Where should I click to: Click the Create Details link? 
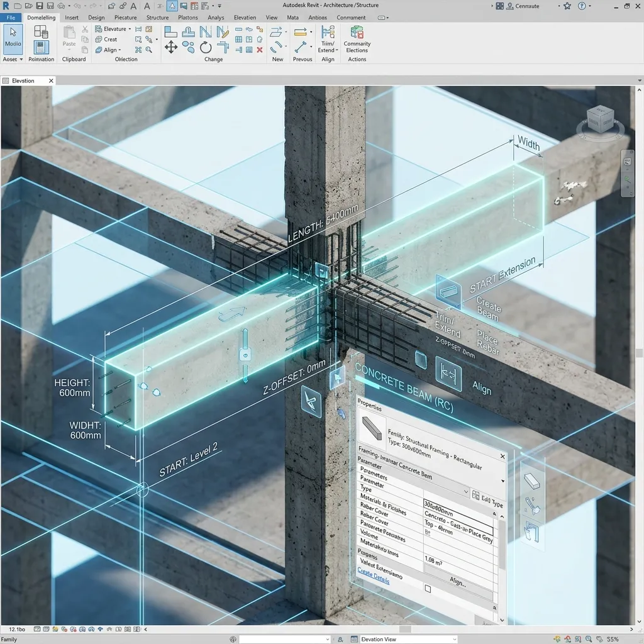tap(374, 575)
